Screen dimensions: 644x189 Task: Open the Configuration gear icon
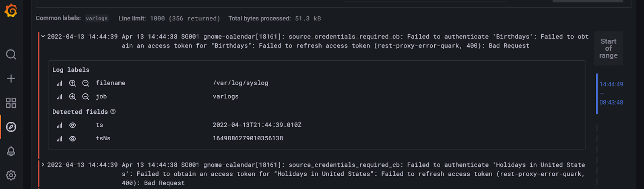11,175
